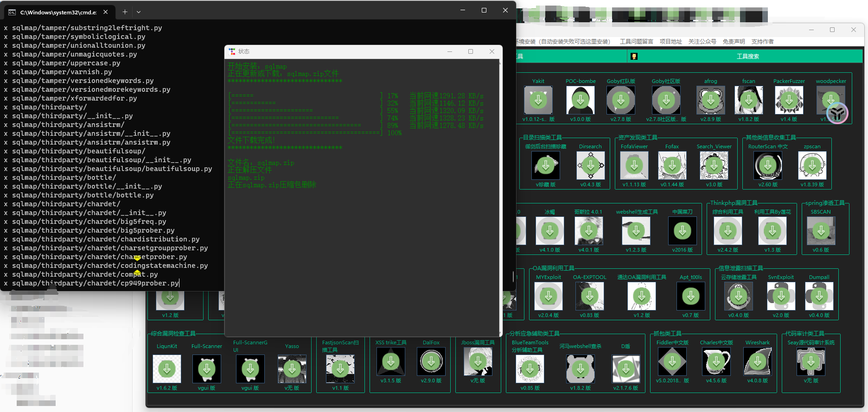Download Thinkphp 综合利用工具
The width and height of the screenshot is (868, 412).
(728, 231)
